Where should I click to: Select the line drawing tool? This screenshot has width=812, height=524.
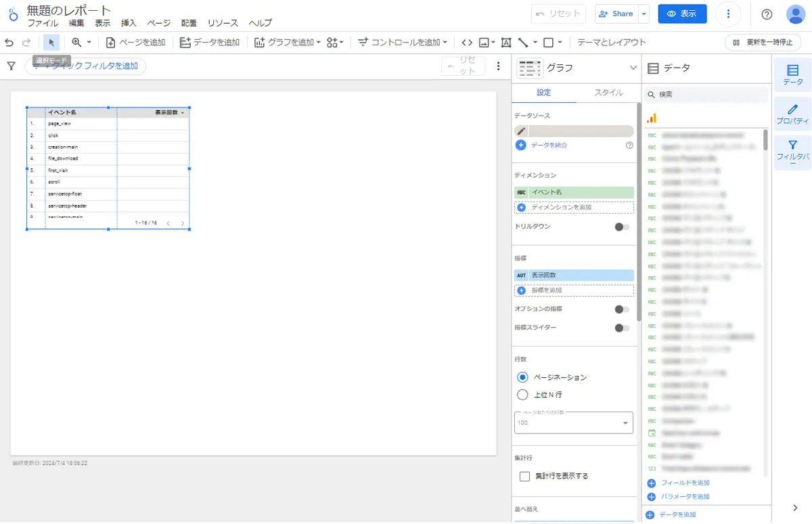point(523,42)
